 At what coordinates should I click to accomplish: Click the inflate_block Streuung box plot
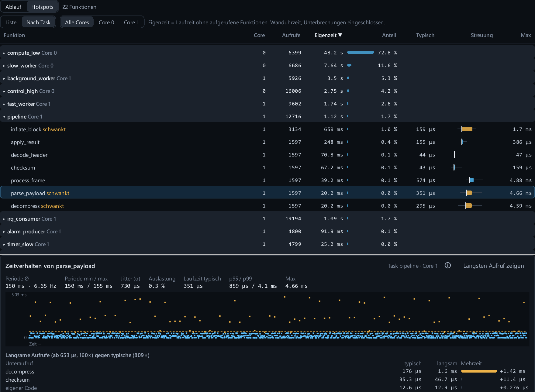point(467,129)
